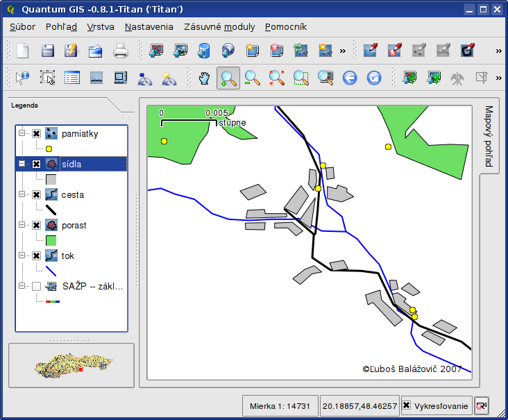The image size is (508, 420).
Task: Collapse the tok layer tree node
Action: (22, 255)
